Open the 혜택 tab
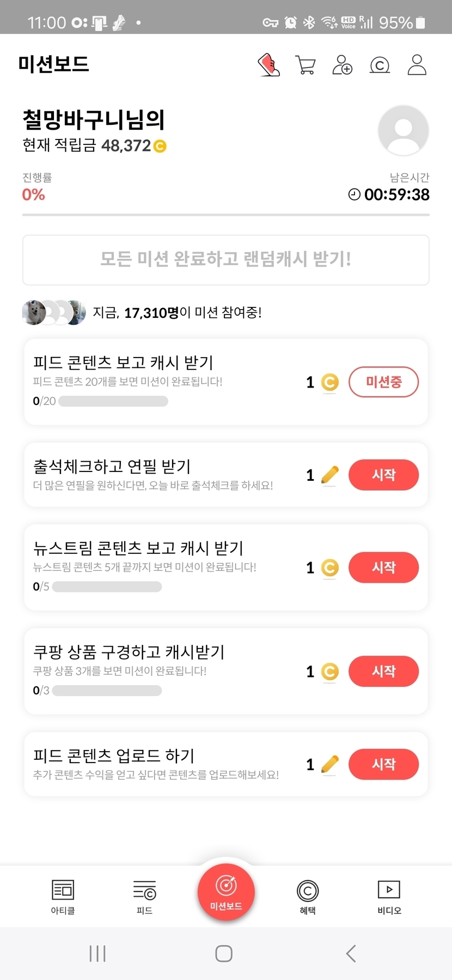Image resolution: width=452 pixels, height=980 pixels. [307, 897]
